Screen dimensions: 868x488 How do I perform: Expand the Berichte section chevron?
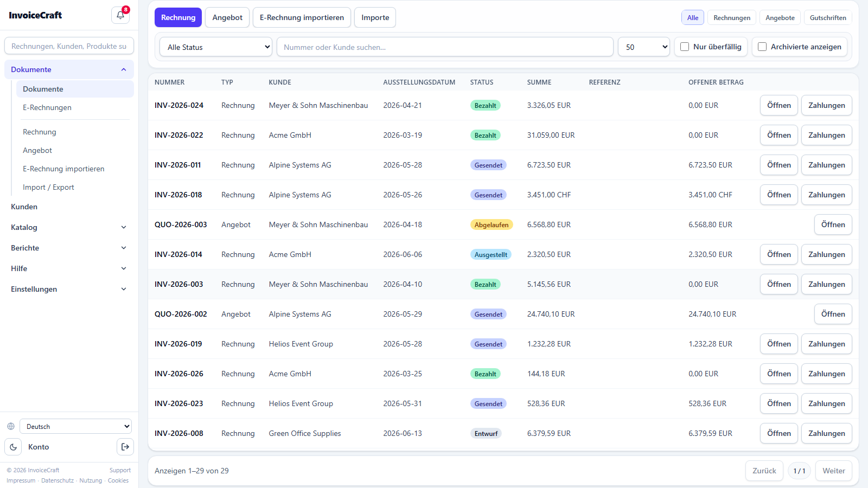coord(124,248)
